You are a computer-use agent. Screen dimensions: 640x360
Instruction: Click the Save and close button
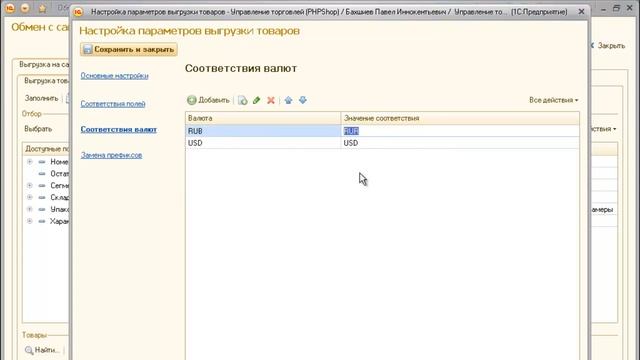click(129, 49)
